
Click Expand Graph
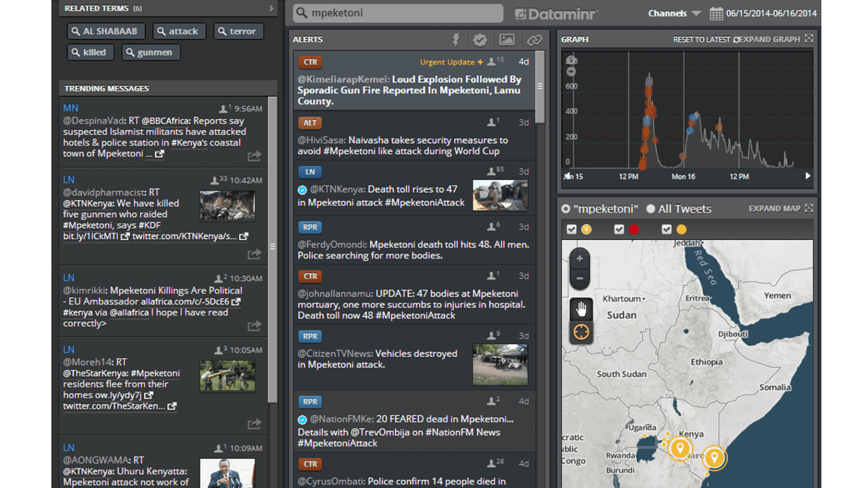coord(769,39)
